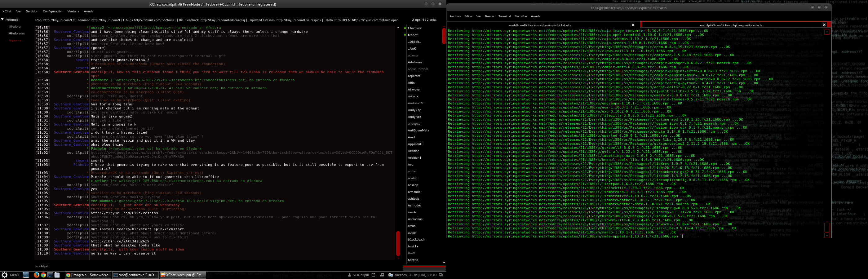Select the #gnome channel in tree
868x279 pixels.
click(x=15, y=40)
